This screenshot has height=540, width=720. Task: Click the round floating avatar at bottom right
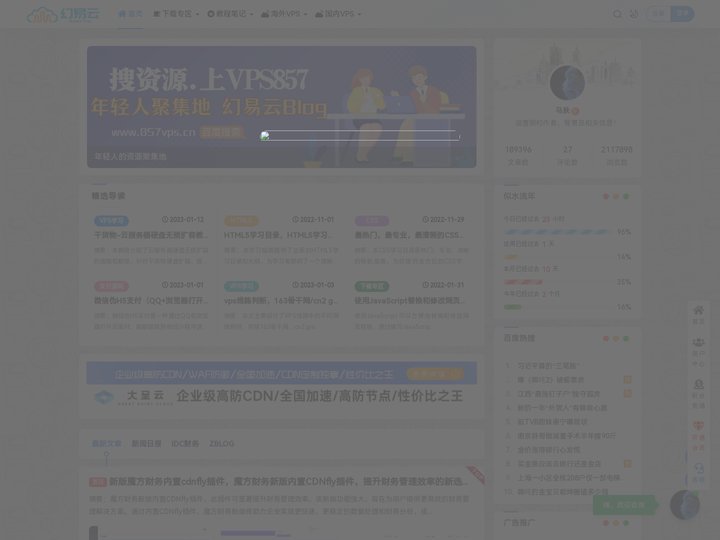pos(685,505)
